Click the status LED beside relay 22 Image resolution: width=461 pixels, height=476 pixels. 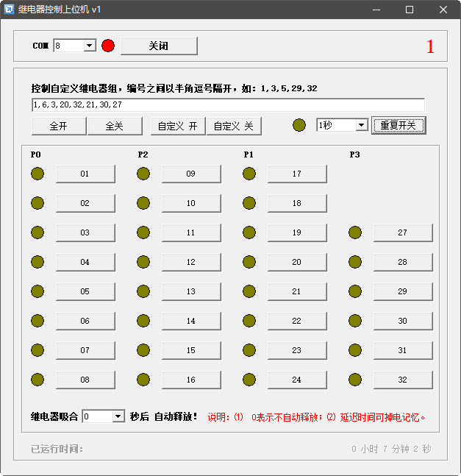pos(249,321)
